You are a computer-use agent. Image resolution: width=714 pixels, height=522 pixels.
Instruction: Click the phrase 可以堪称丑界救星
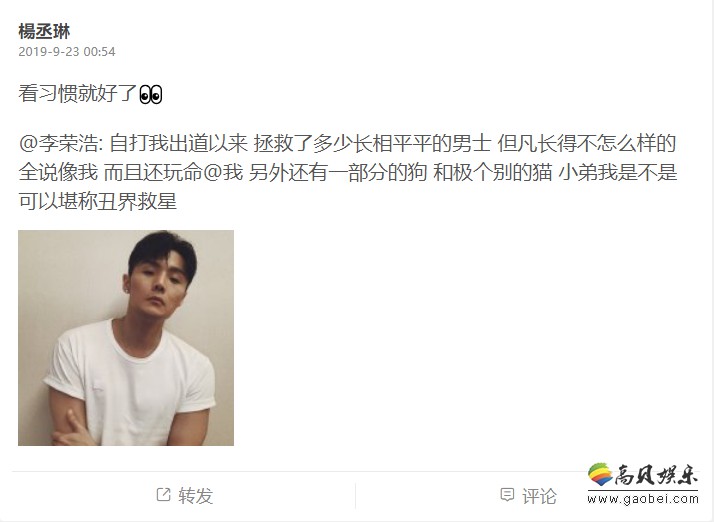click(97, 201)
